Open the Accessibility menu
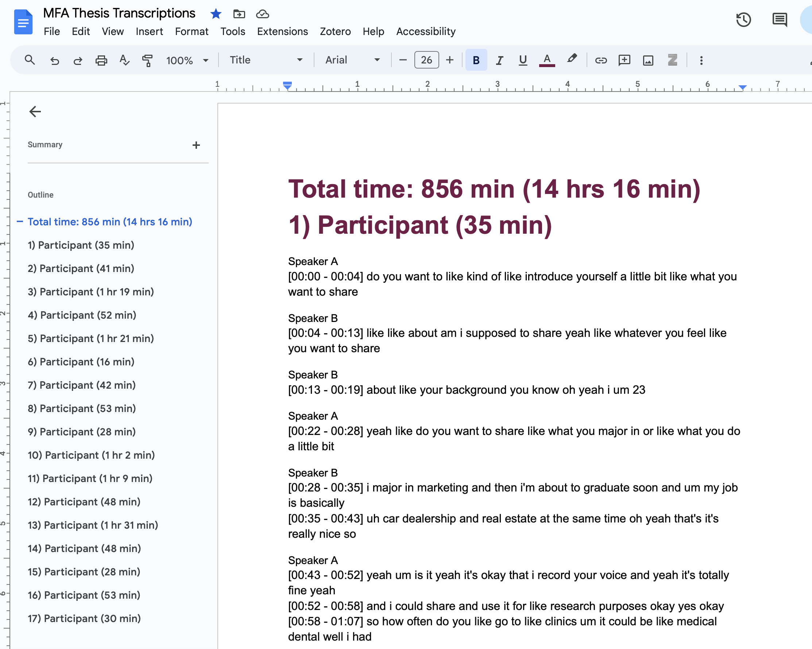 tap(426, 31)
